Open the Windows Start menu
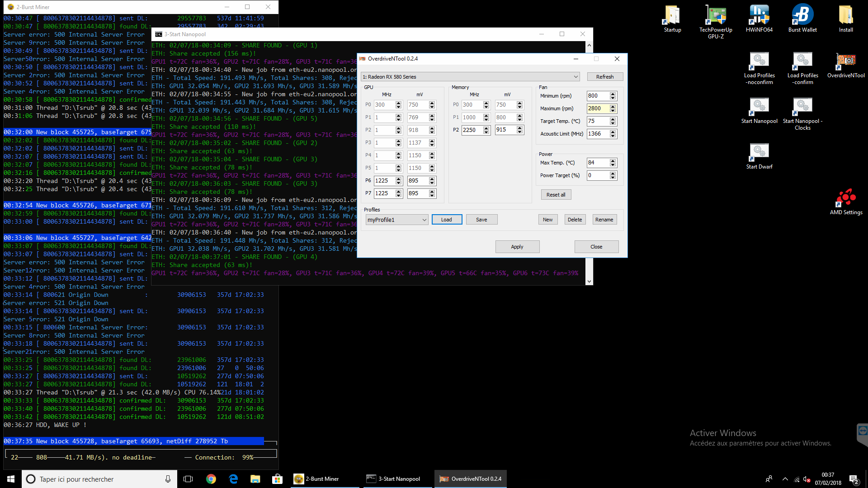 pyautogui.click(x=11, y=479)
